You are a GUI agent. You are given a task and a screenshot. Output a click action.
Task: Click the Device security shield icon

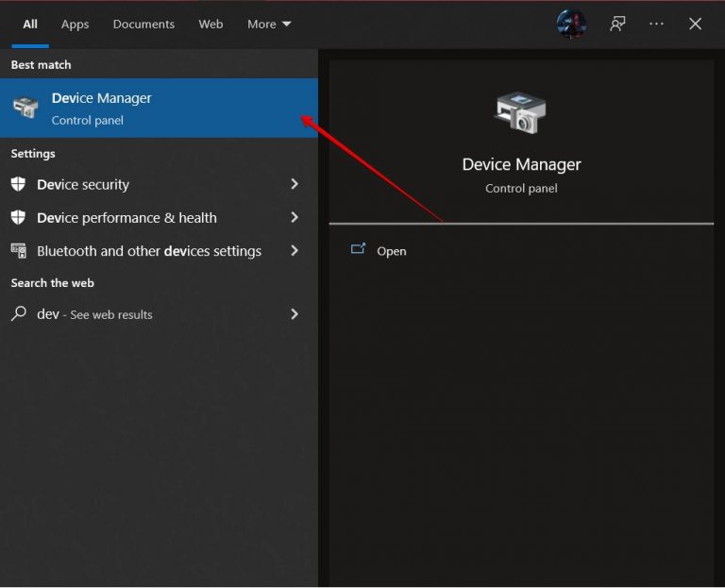coord(19,184)
